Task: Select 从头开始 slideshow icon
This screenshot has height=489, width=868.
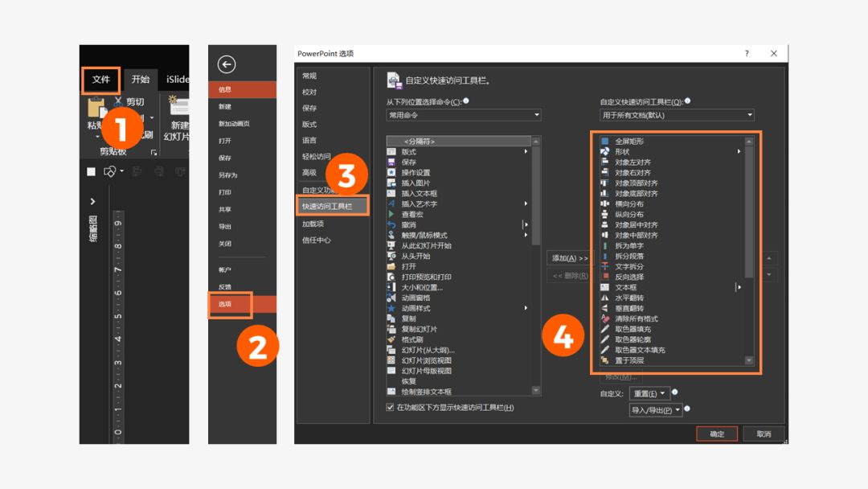Action: pos(391,257)
